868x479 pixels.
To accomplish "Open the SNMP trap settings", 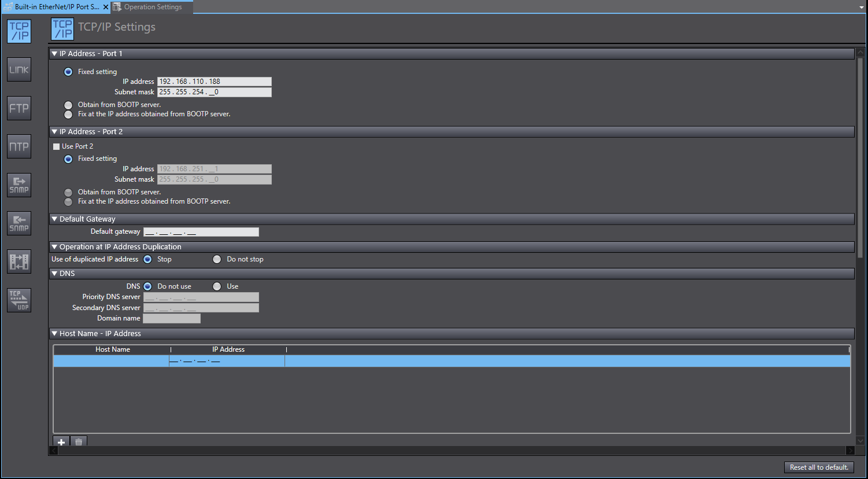I will (x=19, y=223).
